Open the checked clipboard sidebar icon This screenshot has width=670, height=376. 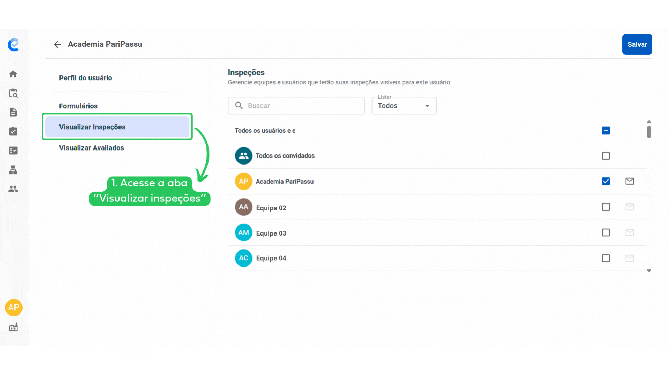13,131
